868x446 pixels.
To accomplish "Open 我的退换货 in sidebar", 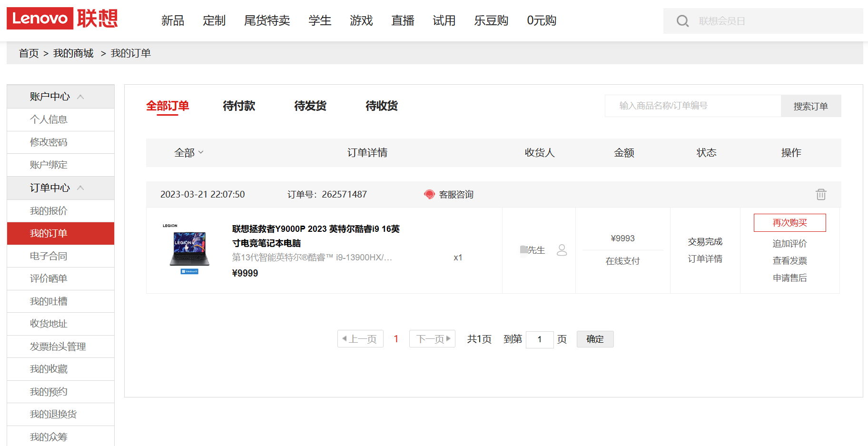I will point(60,414).
